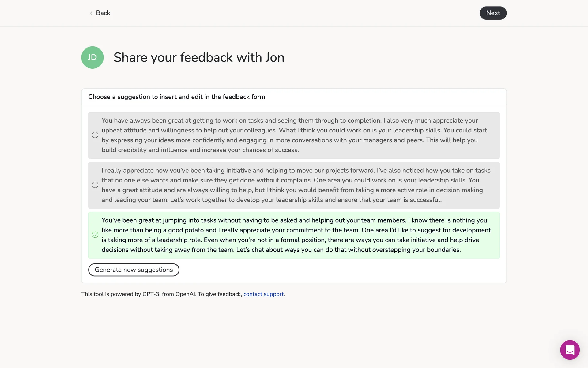Image resolution: width=588 pixels, height=368 pixels.
Task: Click the back chevron arrow icon
Action: [91, 13]
